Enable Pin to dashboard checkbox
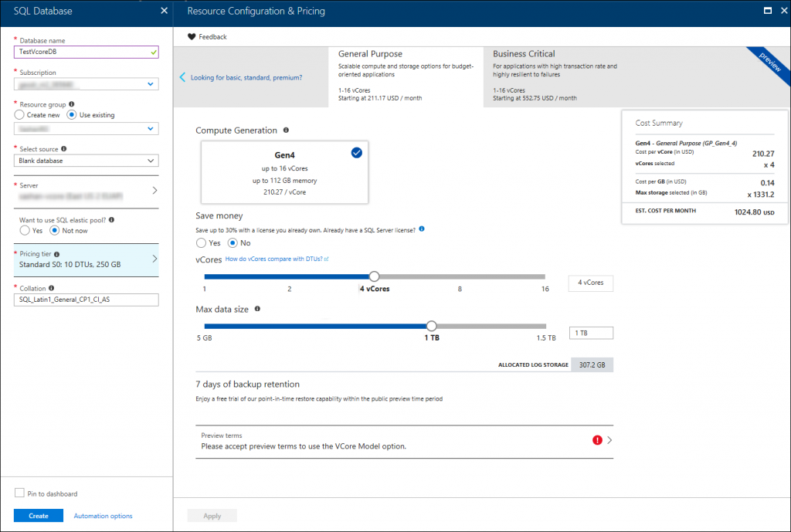 [19, 493]
